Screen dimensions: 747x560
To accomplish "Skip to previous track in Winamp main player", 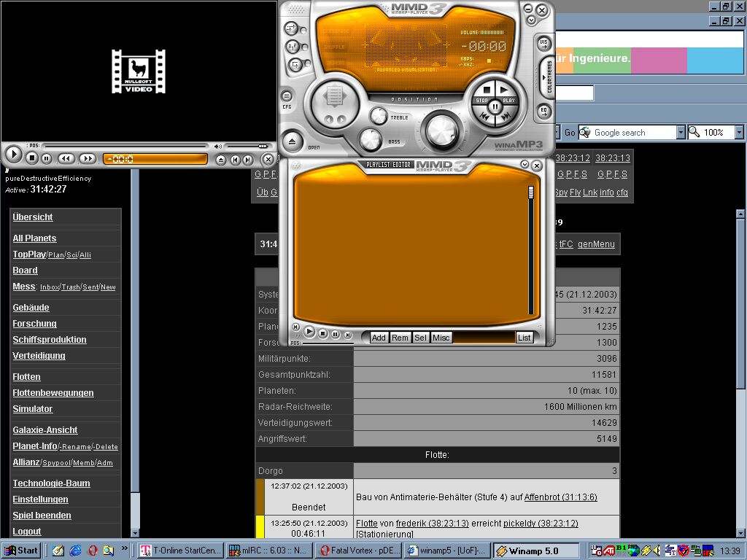I will 485,115.
